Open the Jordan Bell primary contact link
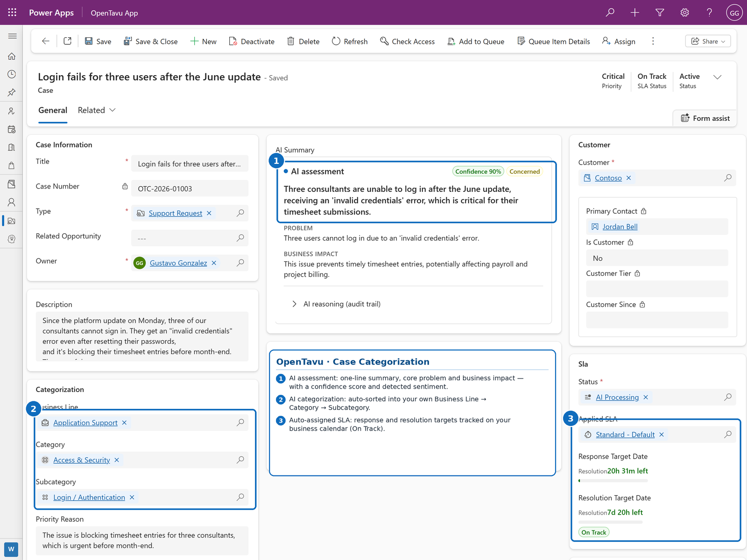747x560 pixels. 620,227
